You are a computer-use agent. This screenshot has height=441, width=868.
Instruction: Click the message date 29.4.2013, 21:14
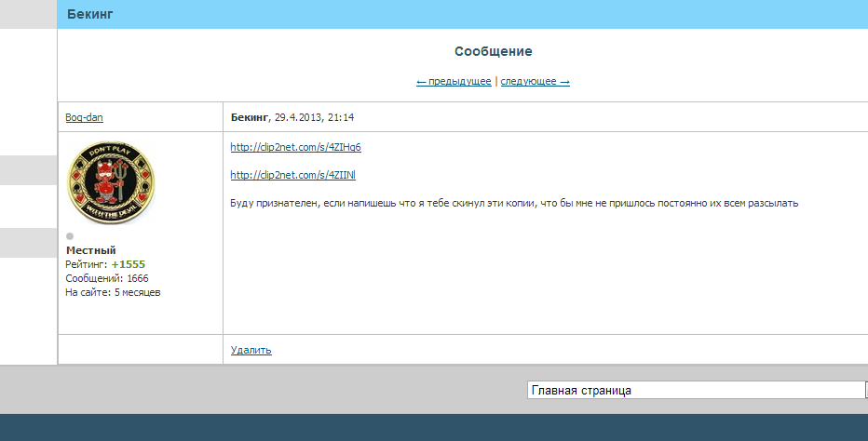point(315,117)
